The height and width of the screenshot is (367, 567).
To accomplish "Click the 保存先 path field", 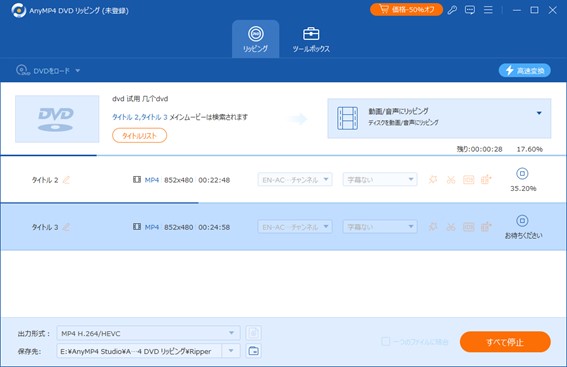I will (139, 351).
